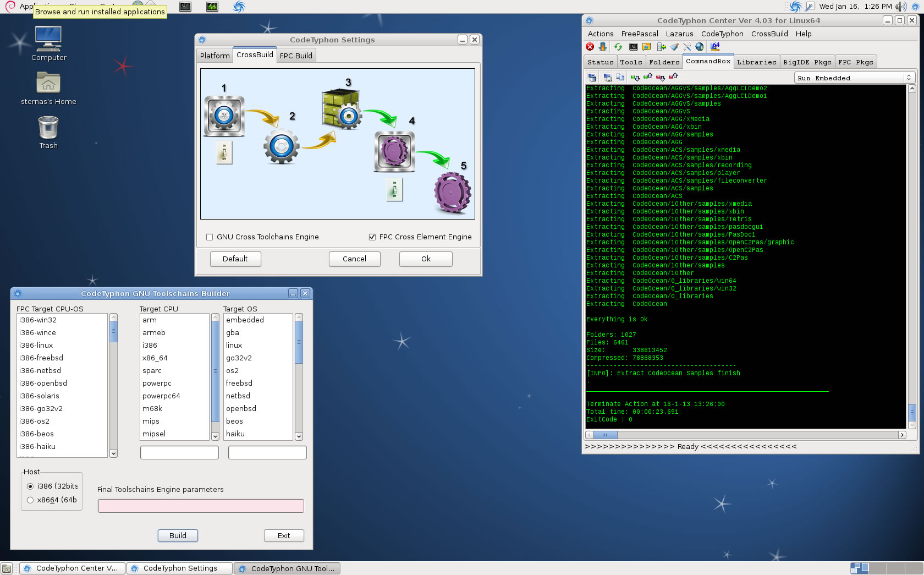
Task: Click Build button in Toolchains Builder
Action: tap(178, 536)
